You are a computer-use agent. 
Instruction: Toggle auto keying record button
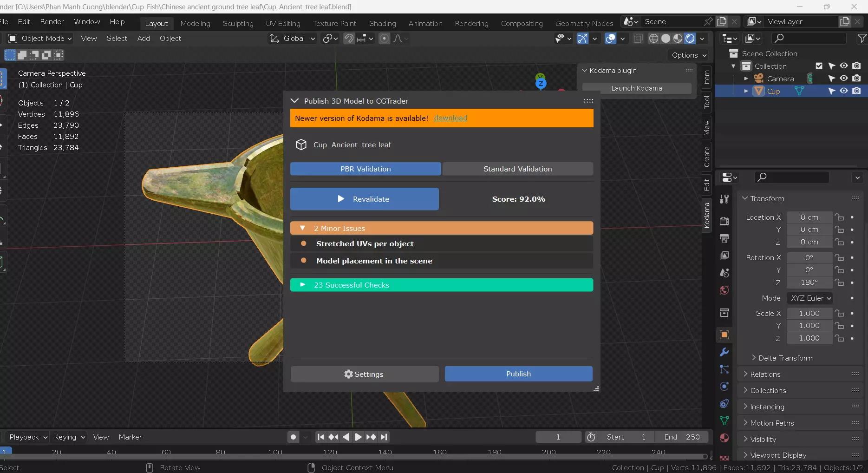pyautogui.click(x=293, y=437)
